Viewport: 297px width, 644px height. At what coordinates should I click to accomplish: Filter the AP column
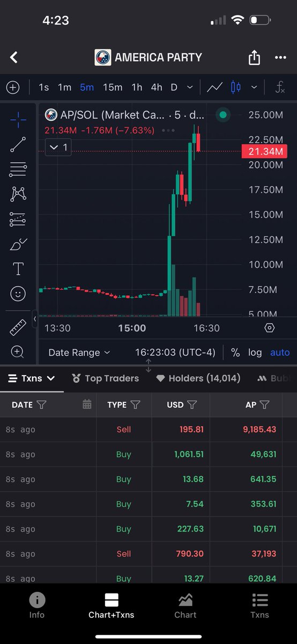(264, 405)
